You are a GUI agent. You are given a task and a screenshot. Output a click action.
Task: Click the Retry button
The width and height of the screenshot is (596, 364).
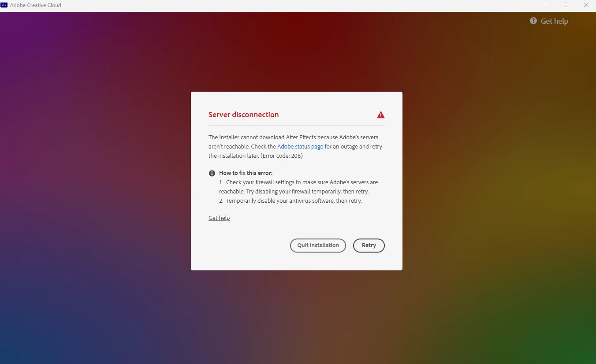pos(369,245)
